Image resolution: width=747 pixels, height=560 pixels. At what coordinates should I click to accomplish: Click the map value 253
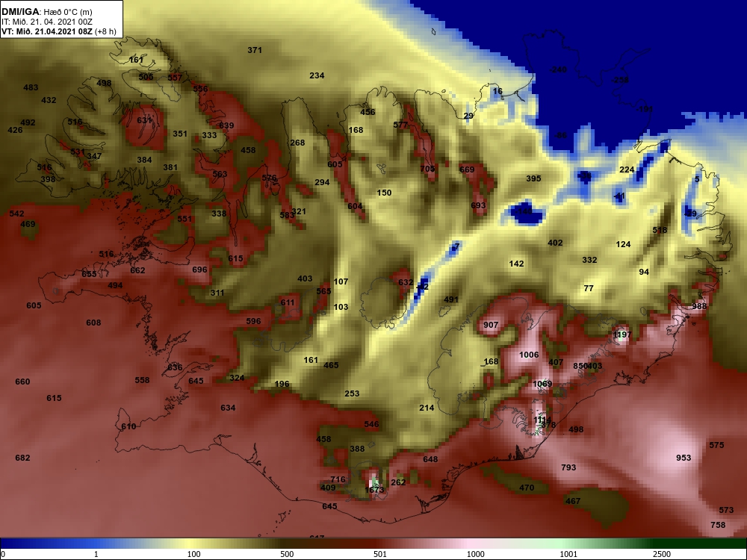click(x=352, y=393)
